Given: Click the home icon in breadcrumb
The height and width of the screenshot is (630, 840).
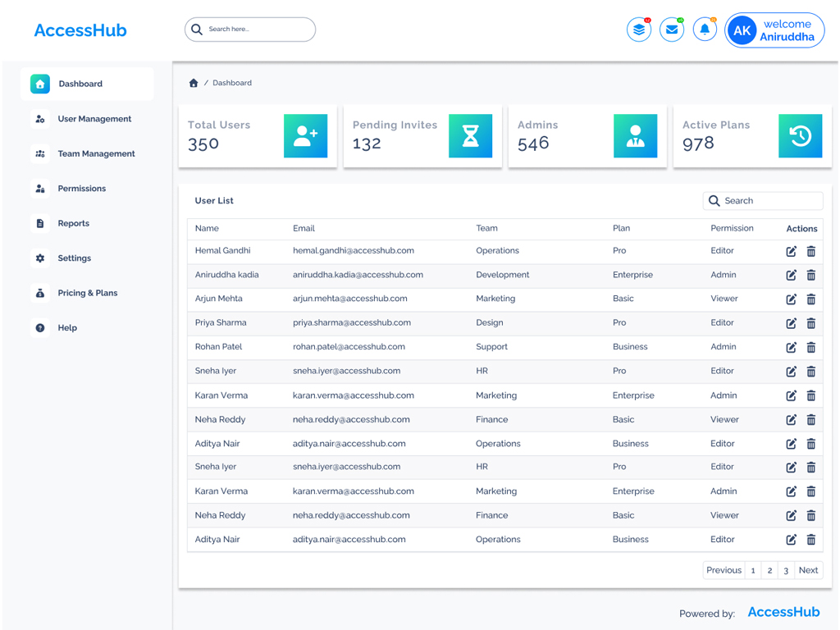Looking at the screenshot, I should click(194, 83).
